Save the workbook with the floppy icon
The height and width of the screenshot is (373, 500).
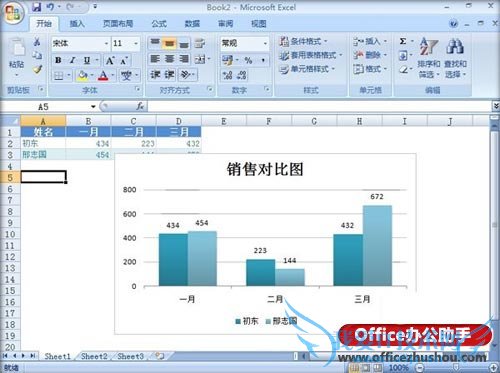pos(37,7)
